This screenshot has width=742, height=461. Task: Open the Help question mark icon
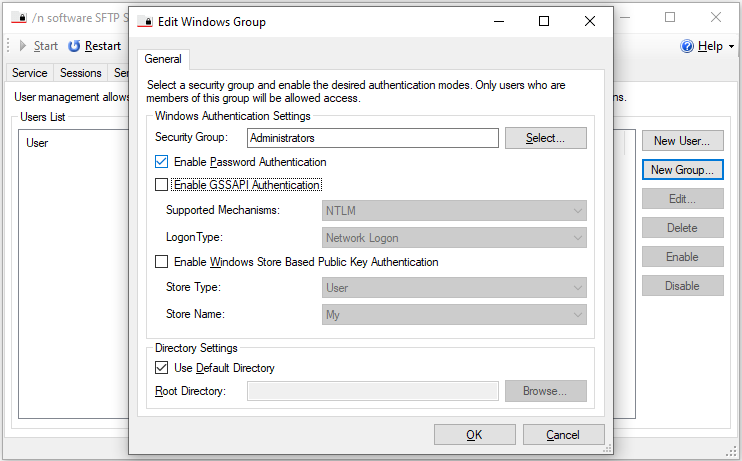[687, 46]
